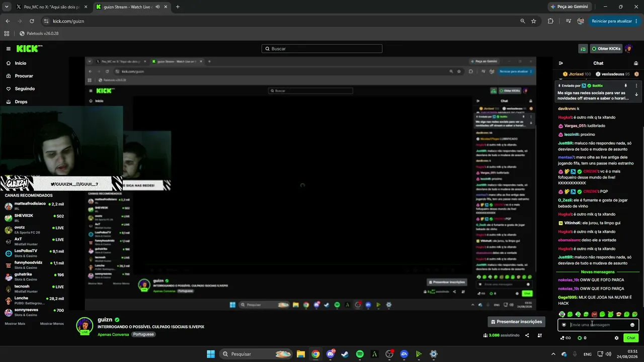Click Peça ao Gemini button
The image size is (644, 362).
[x=569, y=7]
